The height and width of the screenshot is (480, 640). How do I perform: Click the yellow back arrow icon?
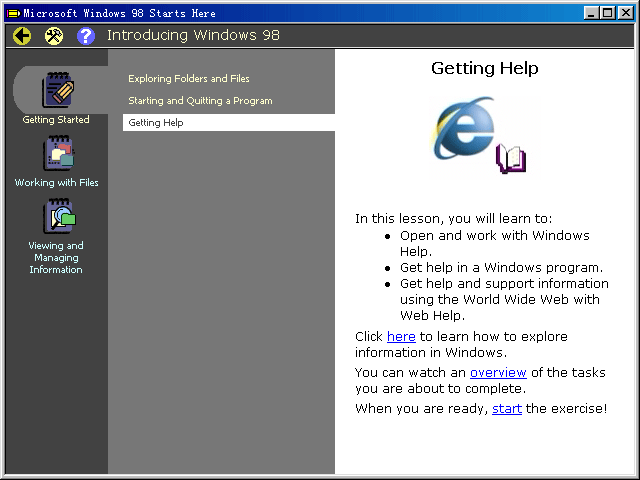point(22,36)
